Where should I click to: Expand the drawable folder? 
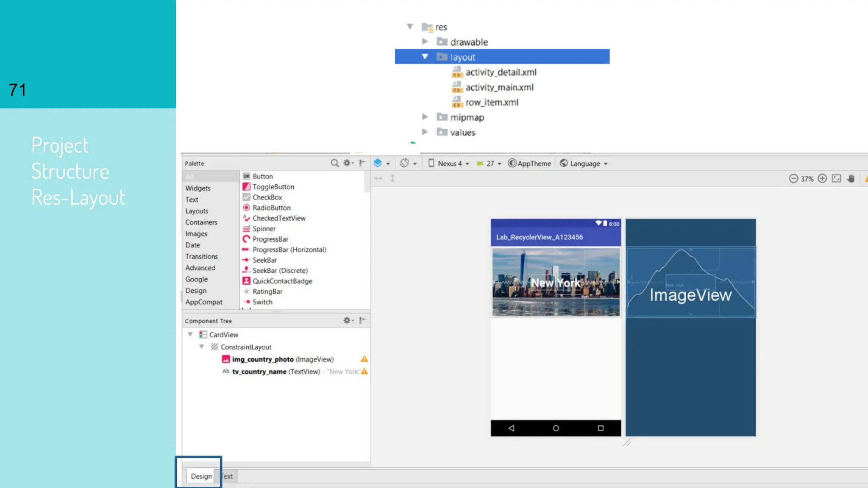425,42
